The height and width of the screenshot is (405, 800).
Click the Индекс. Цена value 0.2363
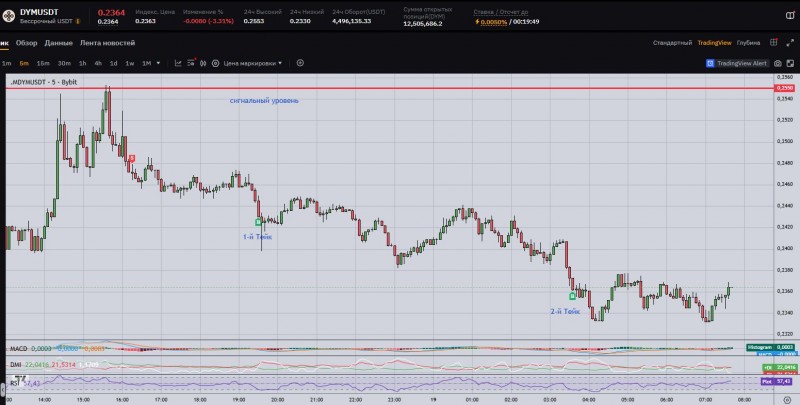[146, 21]
